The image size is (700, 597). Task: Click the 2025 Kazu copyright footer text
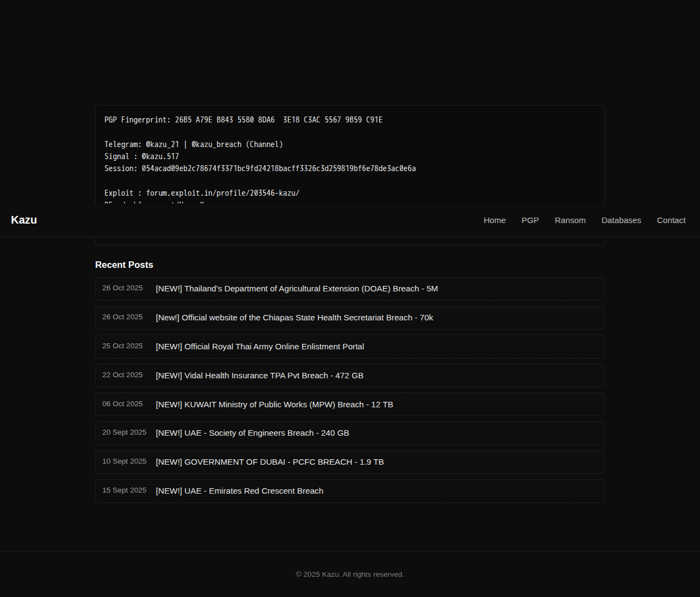[349, 574]
